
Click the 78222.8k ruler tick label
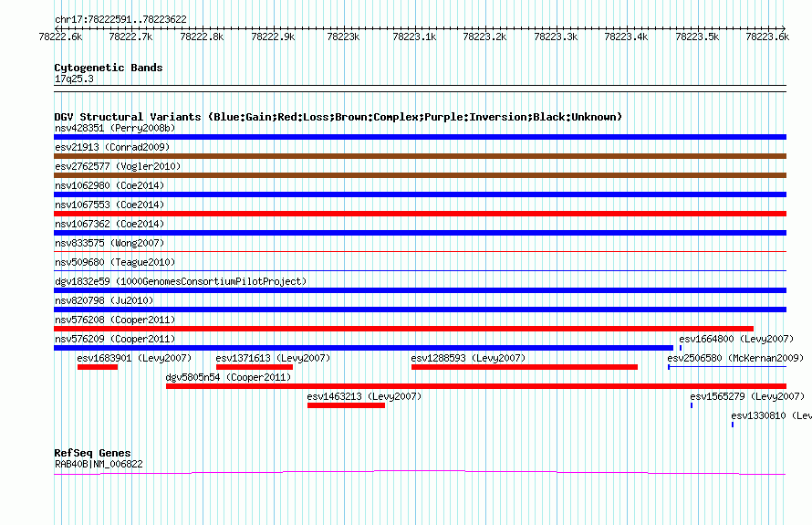pos(202,37)
